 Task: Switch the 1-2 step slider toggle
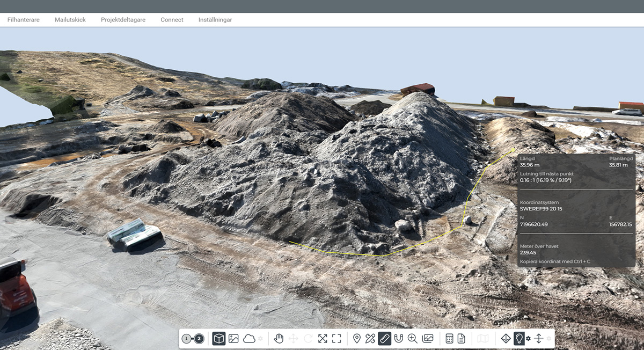193,339
